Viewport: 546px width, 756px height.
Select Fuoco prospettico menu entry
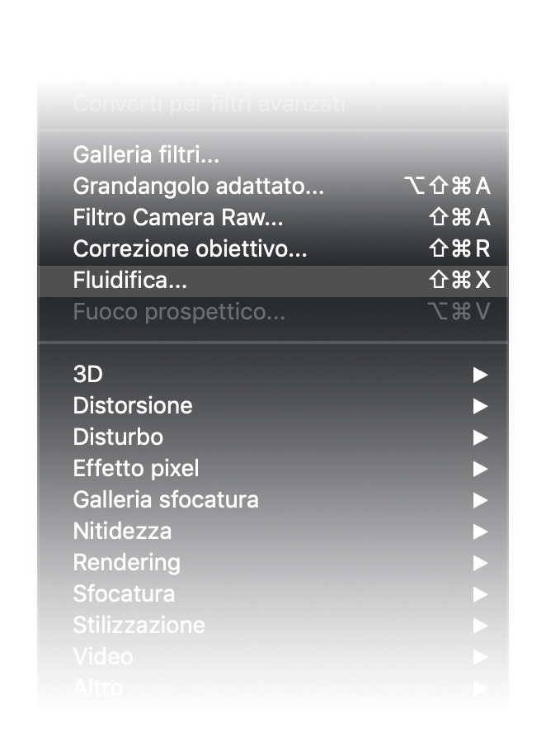[179, 312]
